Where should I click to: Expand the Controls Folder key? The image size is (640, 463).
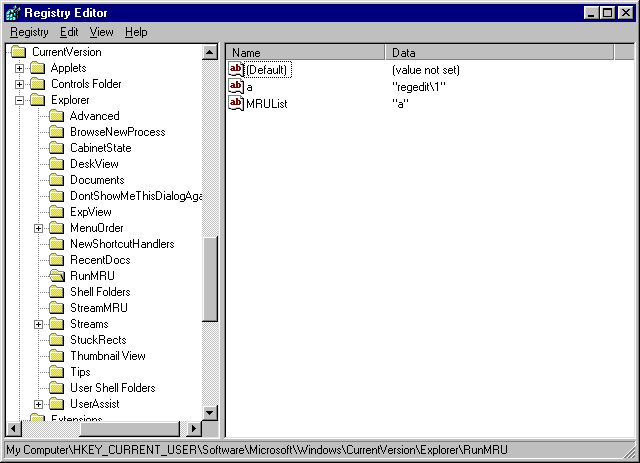[19, 84]
